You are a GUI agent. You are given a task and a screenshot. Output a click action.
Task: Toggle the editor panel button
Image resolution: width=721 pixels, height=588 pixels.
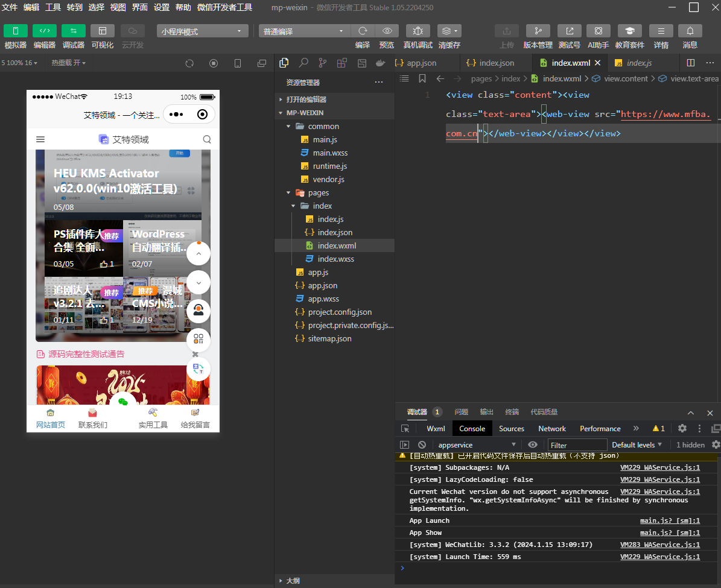point(45,31)
